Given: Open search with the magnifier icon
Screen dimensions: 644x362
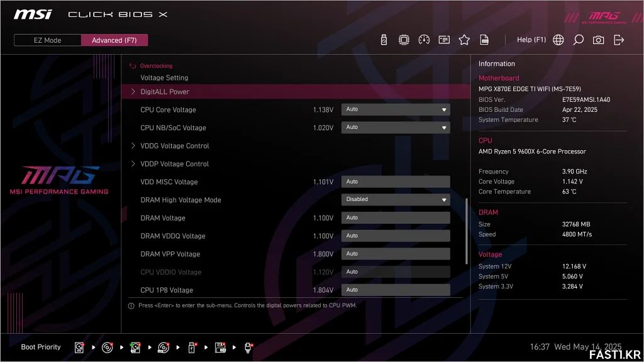Looking at the screenshot, I should click(579, 40).
